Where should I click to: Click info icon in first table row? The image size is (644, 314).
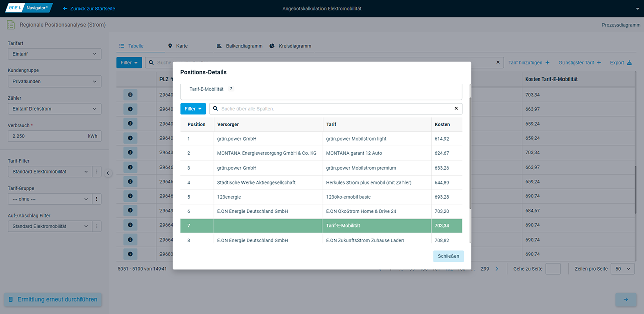click(130, 95)
